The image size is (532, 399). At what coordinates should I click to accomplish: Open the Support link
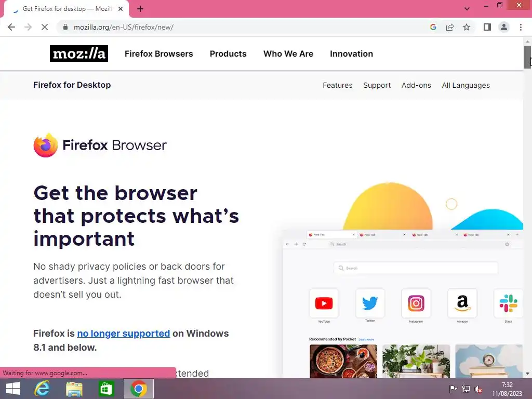pyautogui.click(x=377, y=85)
